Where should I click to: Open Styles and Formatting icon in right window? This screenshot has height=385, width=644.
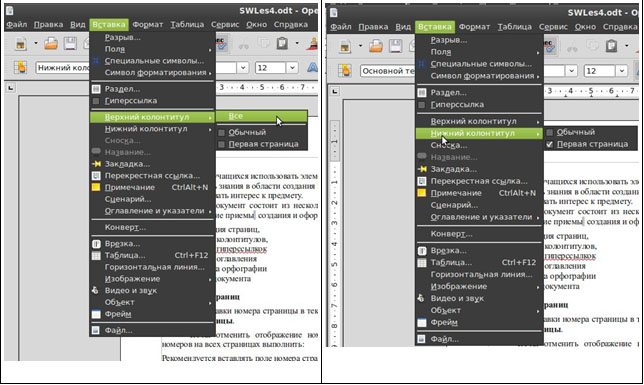(345, 71)
